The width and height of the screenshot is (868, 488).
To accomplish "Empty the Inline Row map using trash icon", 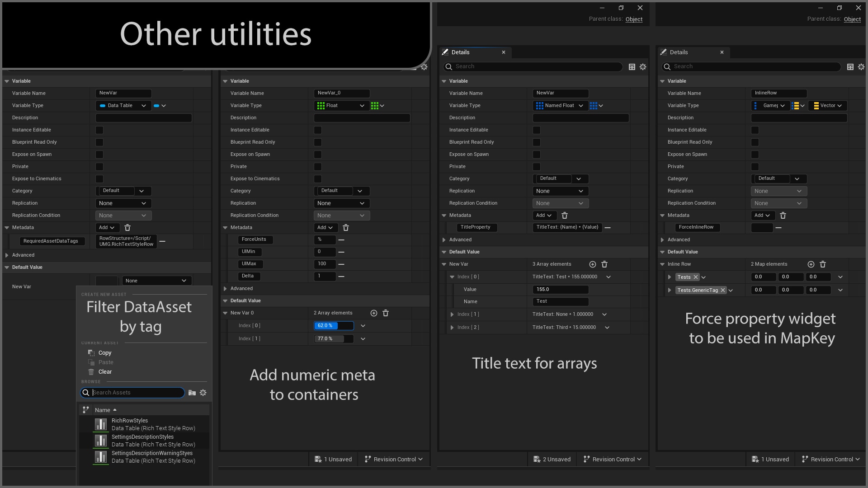I will click(x=823, y=264).
